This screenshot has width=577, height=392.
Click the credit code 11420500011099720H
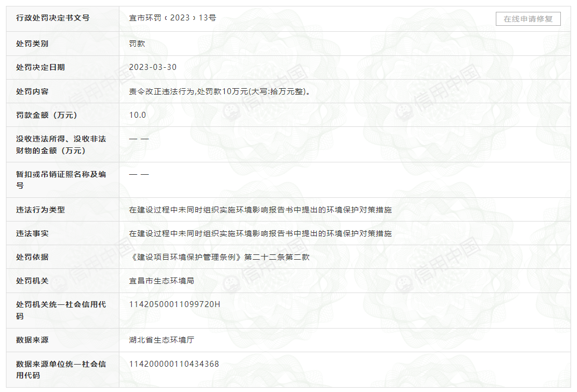point(175,304)
